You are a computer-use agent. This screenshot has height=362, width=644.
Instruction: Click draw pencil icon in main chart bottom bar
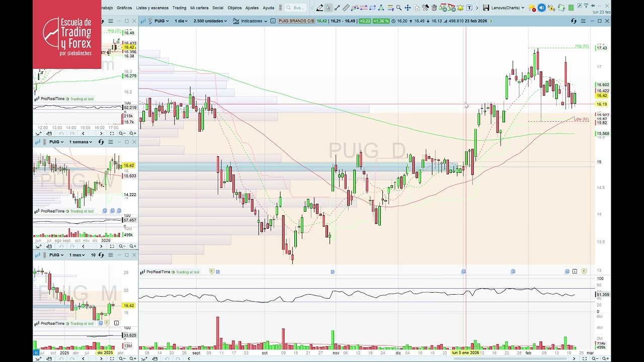(143, 358)
